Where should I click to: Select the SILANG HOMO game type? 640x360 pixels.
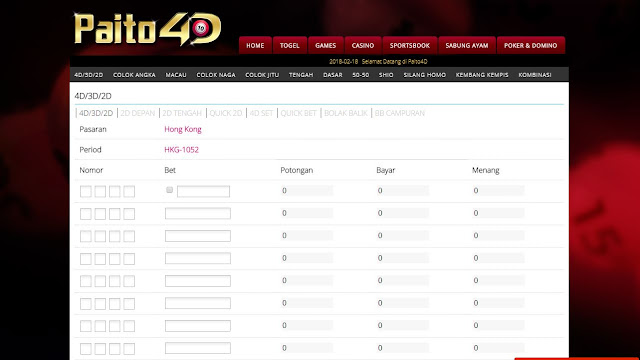point(424,75)
